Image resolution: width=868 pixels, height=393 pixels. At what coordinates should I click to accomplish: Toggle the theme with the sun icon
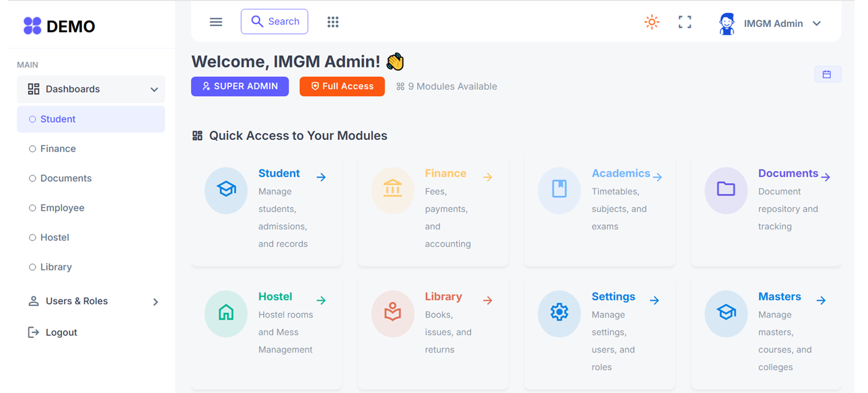click(x=651, y=22)
